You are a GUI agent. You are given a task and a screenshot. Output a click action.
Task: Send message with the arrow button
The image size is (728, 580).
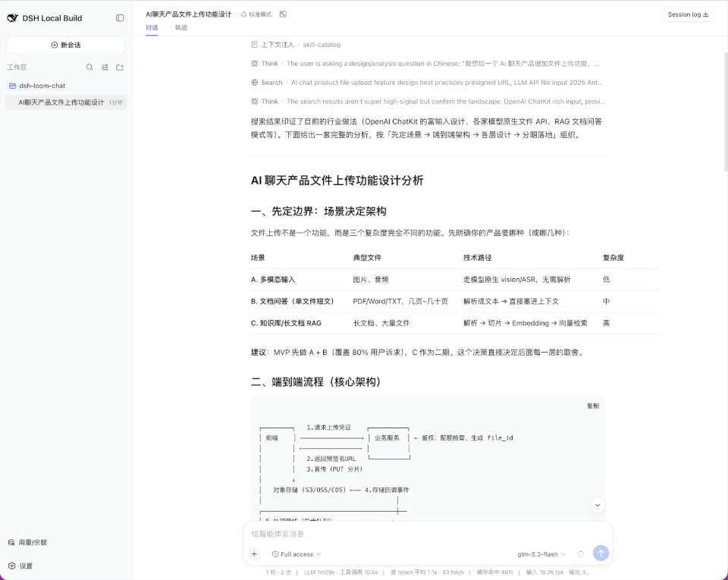(x=601, y=553)
